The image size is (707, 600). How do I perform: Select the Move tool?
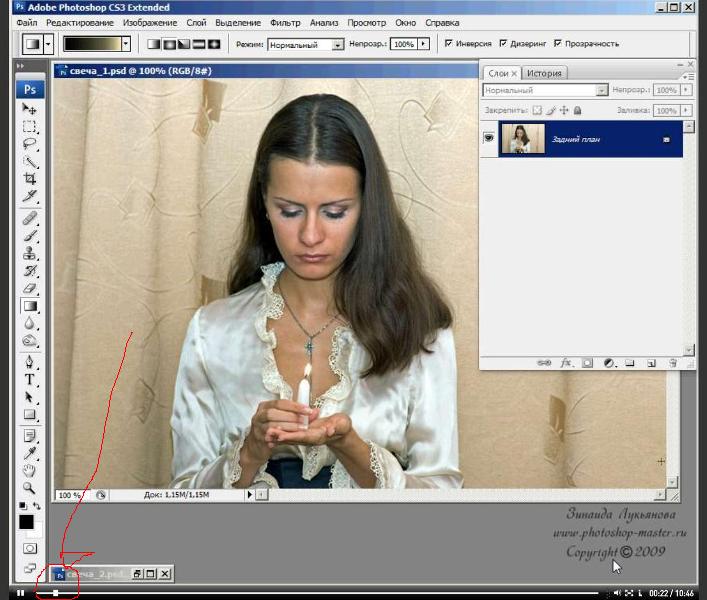point(29,109)
